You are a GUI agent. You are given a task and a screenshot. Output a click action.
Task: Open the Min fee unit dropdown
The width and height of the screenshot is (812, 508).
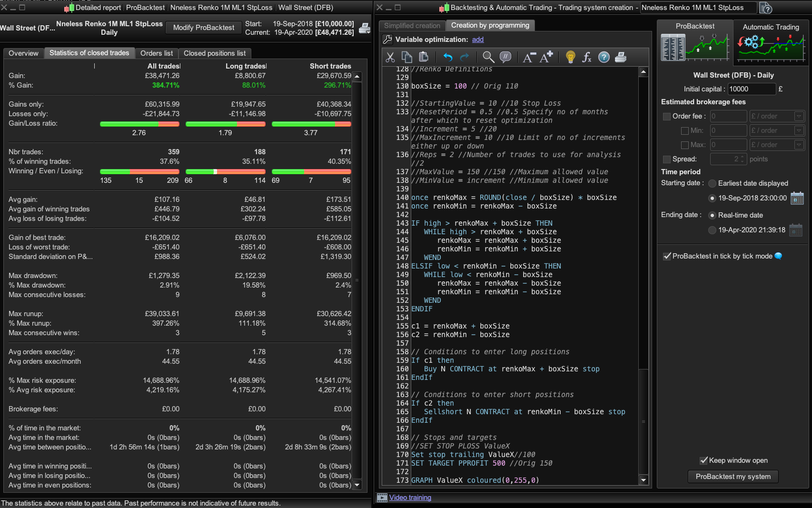click(799, 130)
